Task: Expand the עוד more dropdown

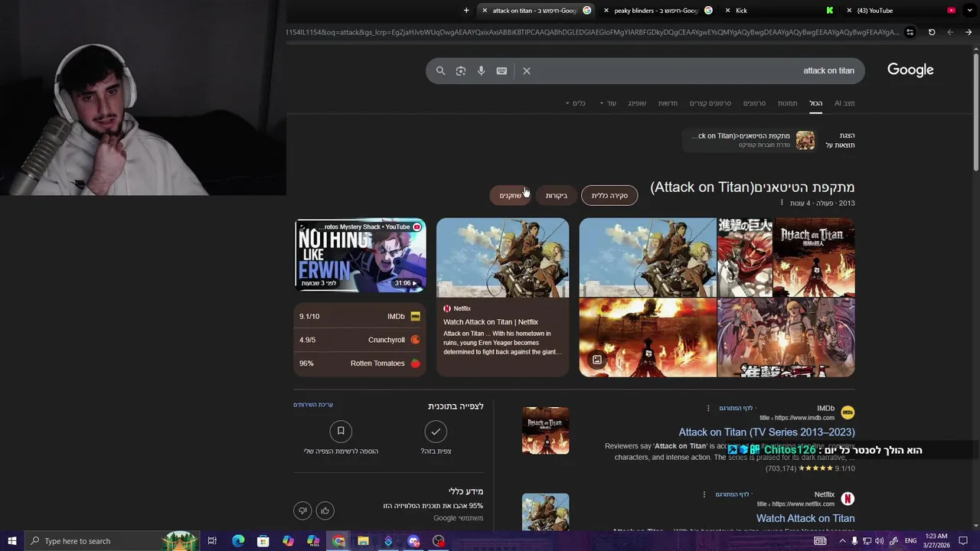Action: [608, 103]
